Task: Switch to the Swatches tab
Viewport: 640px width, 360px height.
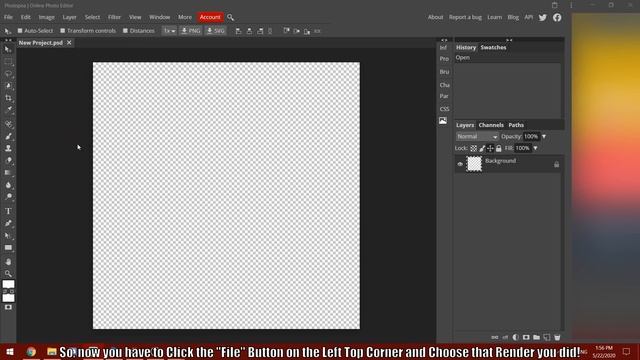Action: 493,47
